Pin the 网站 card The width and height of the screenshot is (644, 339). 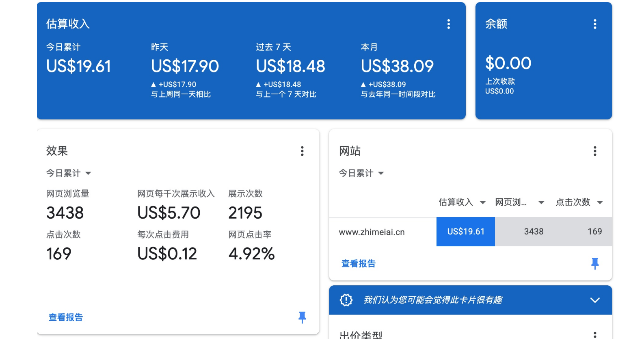click(595, 264)
